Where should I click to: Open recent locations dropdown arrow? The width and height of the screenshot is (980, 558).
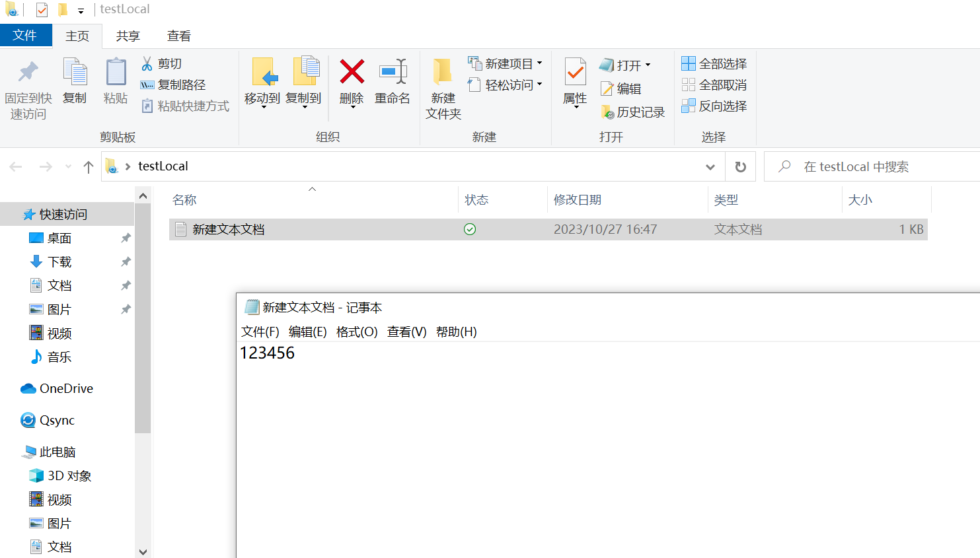tap(68, 167)
